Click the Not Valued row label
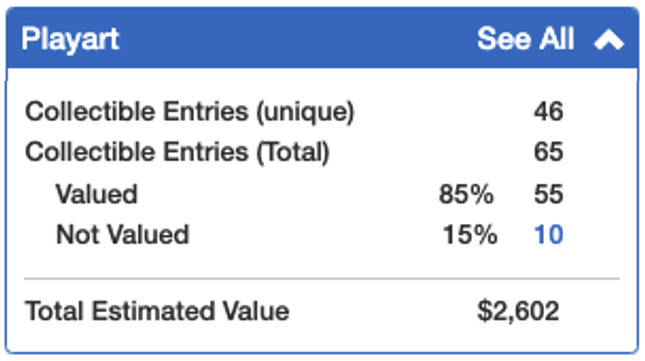 pyautogui.click(x=123, y=235)
